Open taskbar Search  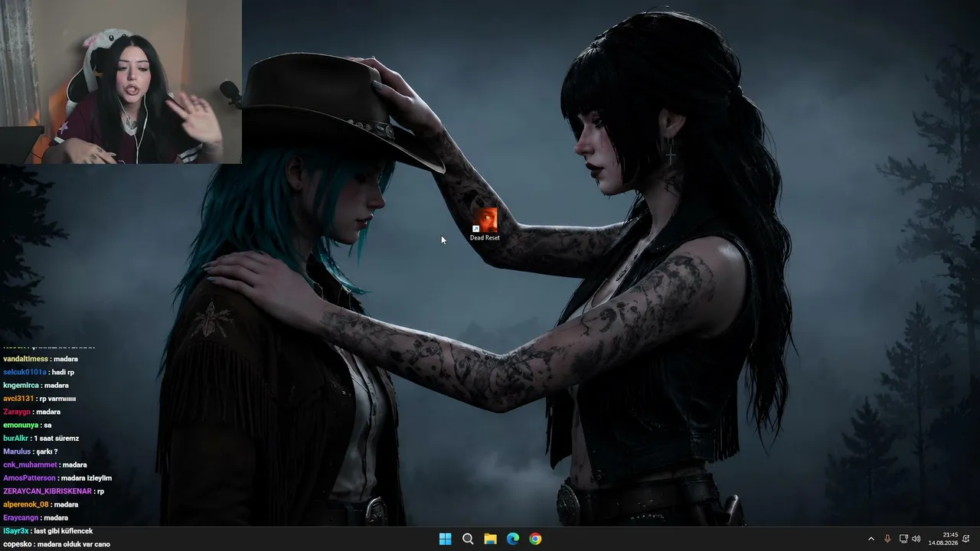[468, 539]
